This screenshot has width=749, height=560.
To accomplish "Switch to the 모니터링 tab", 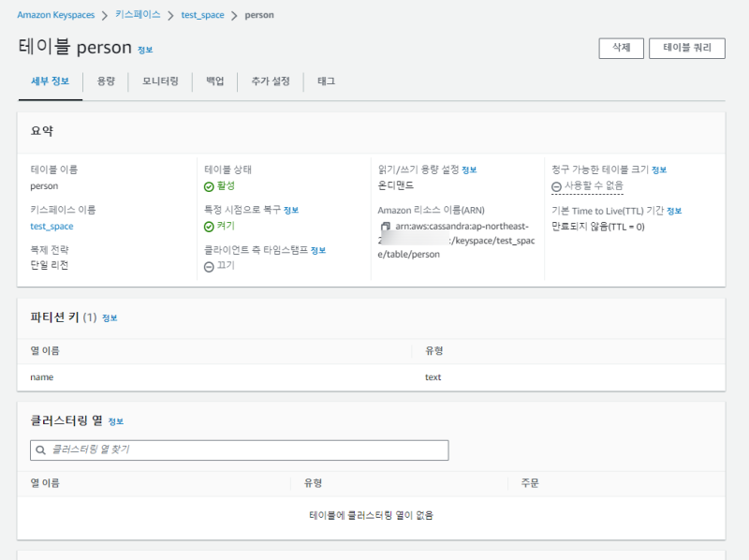I will coord(160,81).
